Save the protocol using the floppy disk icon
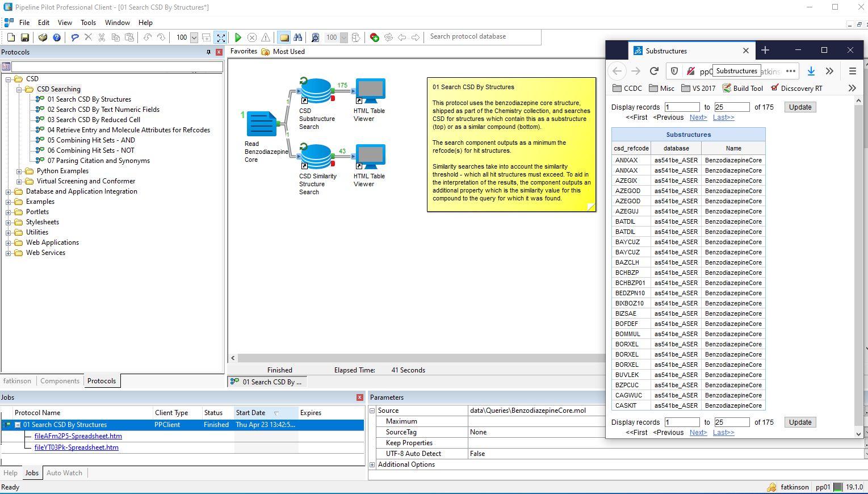Image resolution: width=868 pixels, height=494 pixels. tap(25, 37)
